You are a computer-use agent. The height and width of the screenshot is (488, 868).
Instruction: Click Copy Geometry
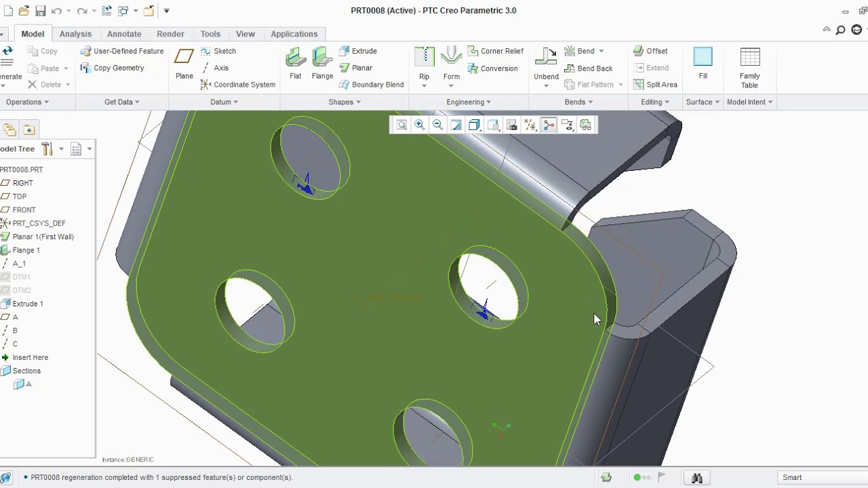click(113, 68)
